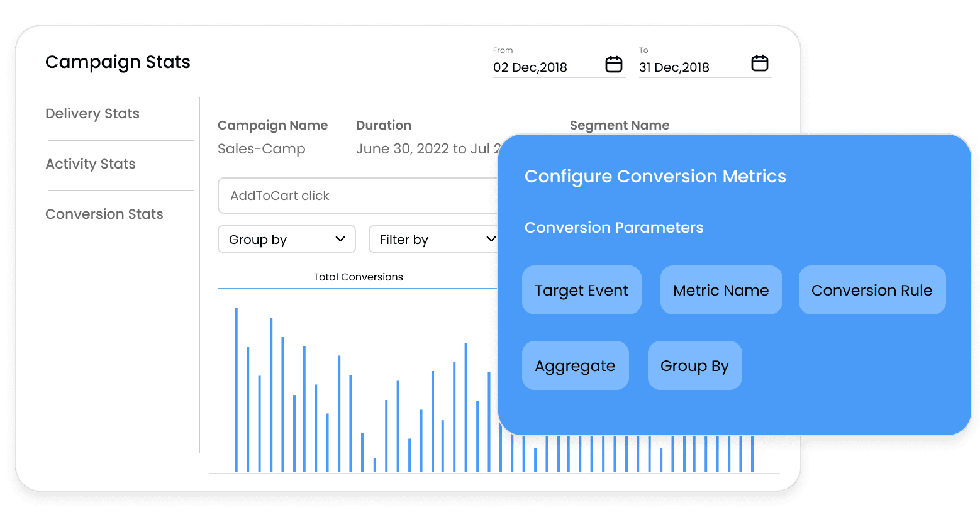Open the From date calendar picker icon
This screenshot has height=527, width=980.
pyautogui.click(x=613, y=64)
